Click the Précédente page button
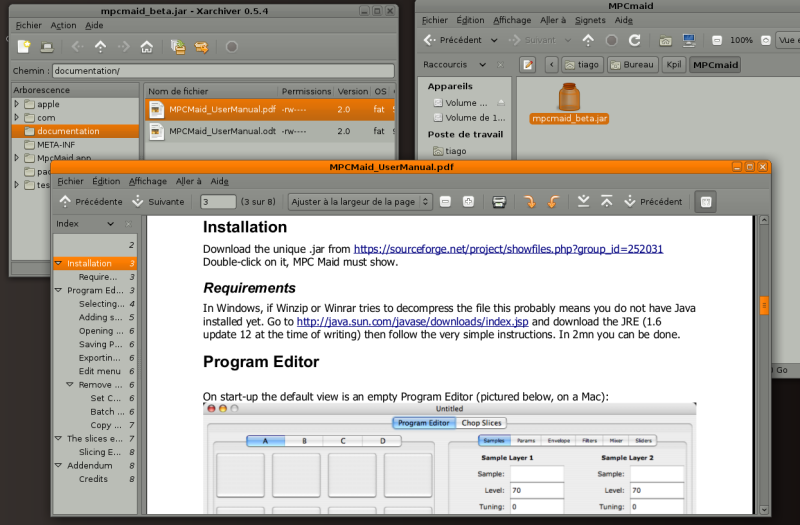The image size is (800, 525). click(x=91, y=202)
